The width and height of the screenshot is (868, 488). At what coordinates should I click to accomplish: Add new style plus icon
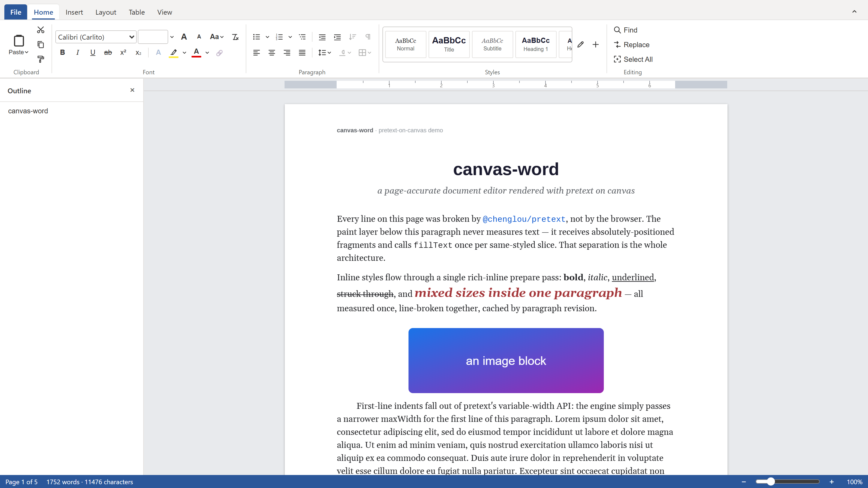coord(595,44)
